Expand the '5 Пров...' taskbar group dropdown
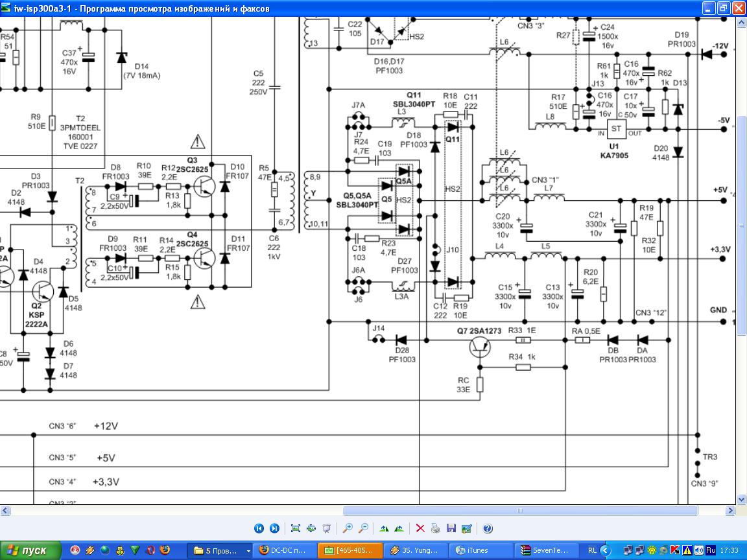 [x=248, y=550]
